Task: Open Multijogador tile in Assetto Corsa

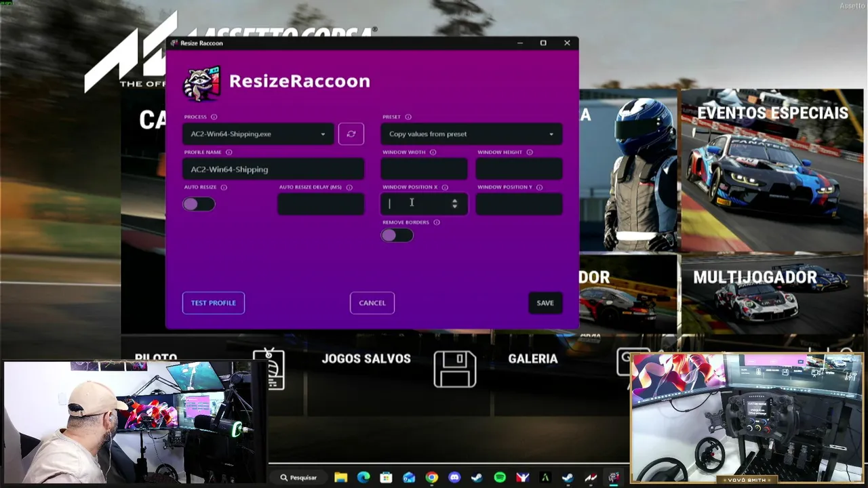Action: pos(772,294)
